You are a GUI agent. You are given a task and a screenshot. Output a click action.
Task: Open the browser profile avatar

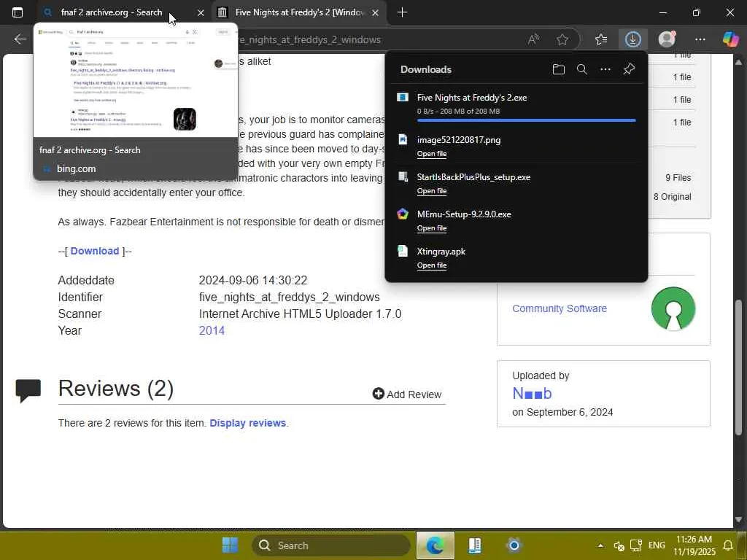tap(667, 39)
